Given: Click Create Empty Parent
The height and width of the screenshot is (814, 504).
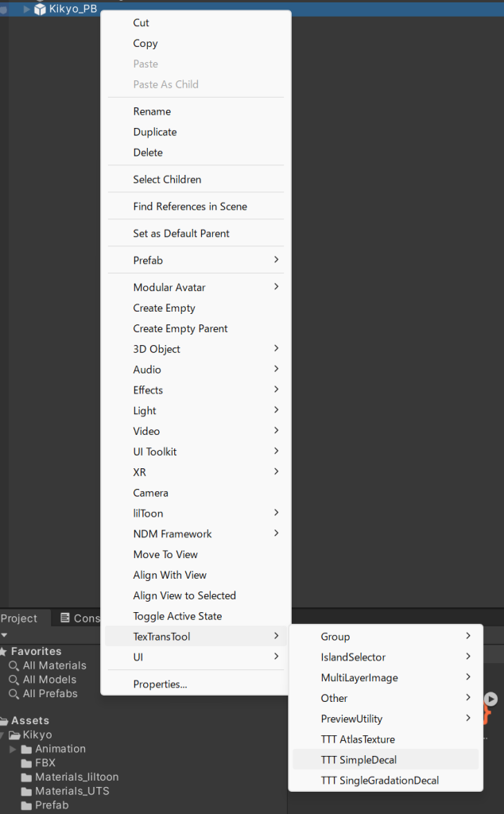Looking at the screenshot, I should (180, 328).
